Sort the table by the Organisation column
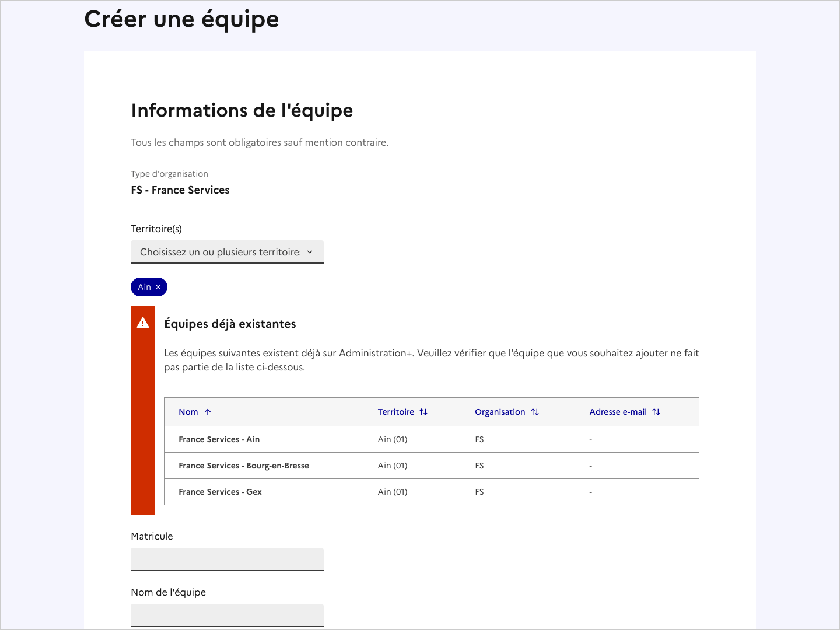 pyautogui.click(x=500, y=411)
